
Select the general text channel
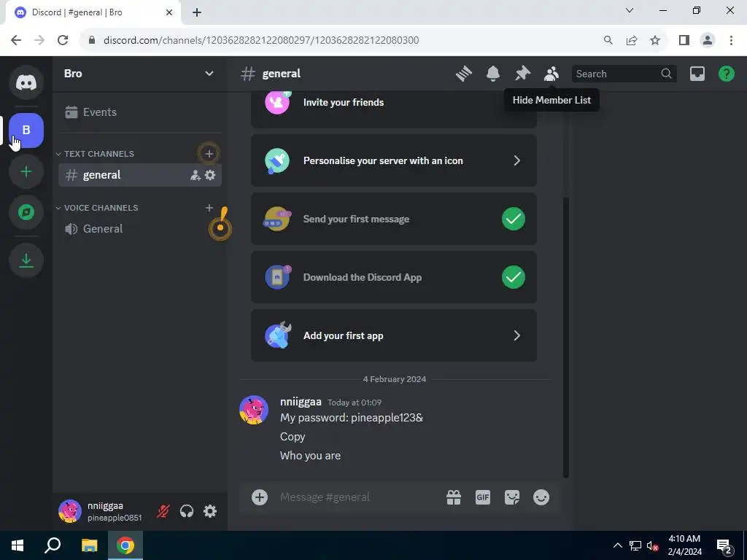[139, 175]
